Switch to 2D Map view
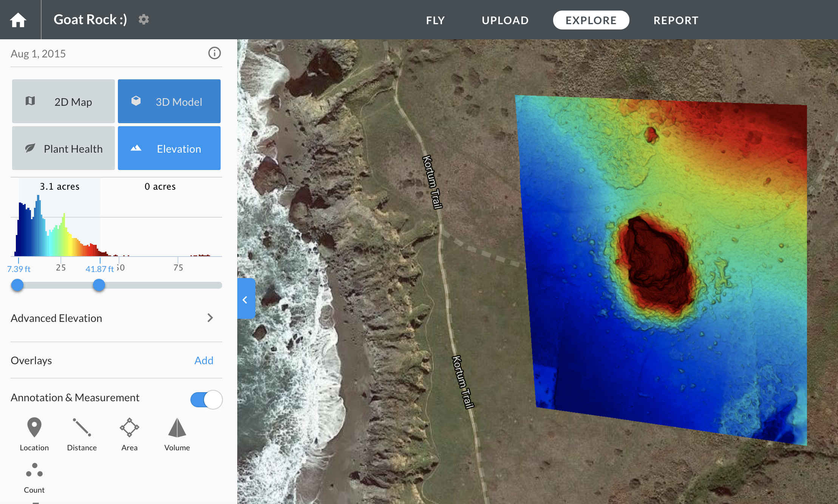Image resolution: width=838 pixels, height=504 pixels. pyautogui.click(x=63, y=101)
